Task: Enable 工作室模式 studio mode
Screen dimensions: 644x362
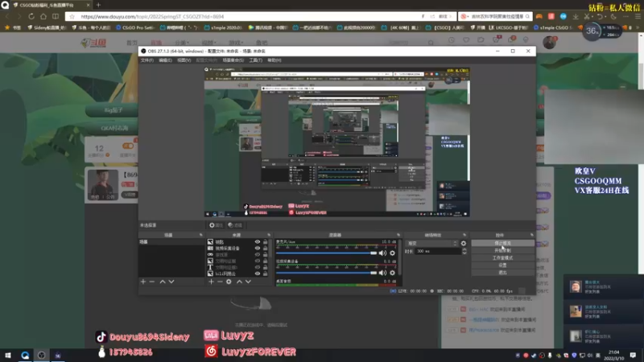Action: click(x=502, y=258)
